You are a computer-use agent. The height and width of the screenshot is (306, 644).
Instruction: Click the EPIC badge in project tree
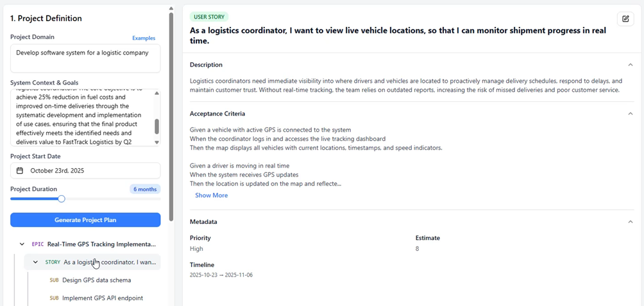pos(38,244)
